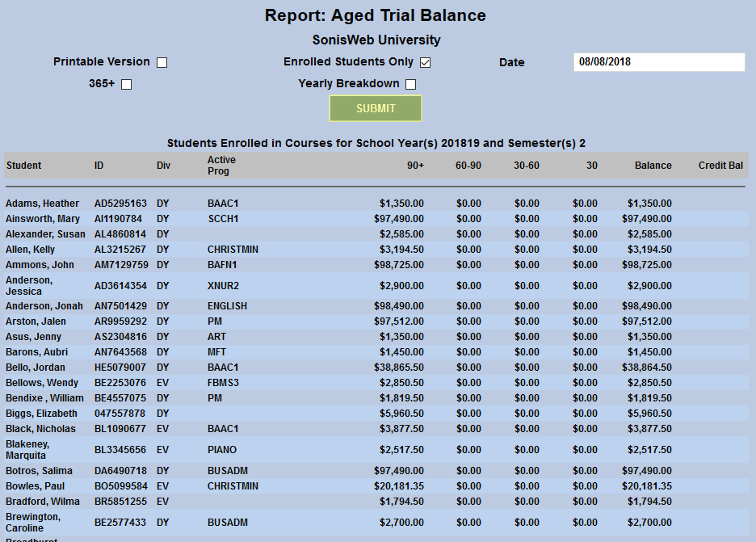The height and width of the screenshot is (542, 756).
Task: Click the 60-90 column header
Action: pos(468,165)
